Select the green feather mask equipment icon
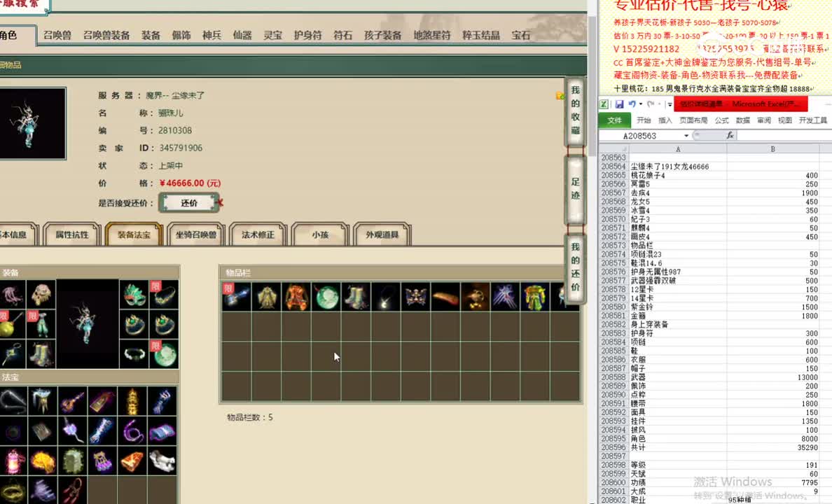 (x=134, y=295)
